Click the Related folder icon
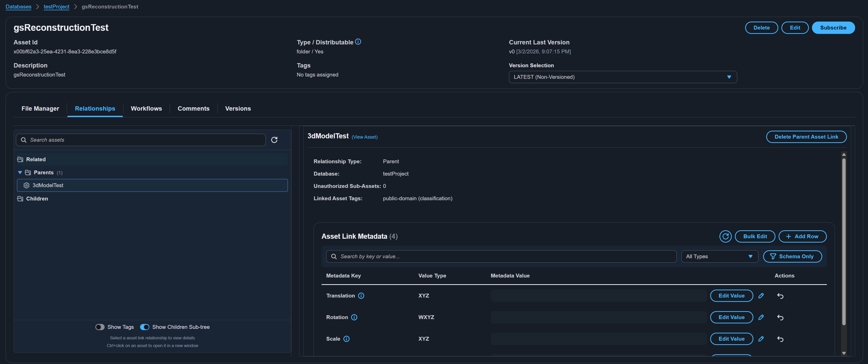This screenshot has width=868, height=364. tap(20, 159)
